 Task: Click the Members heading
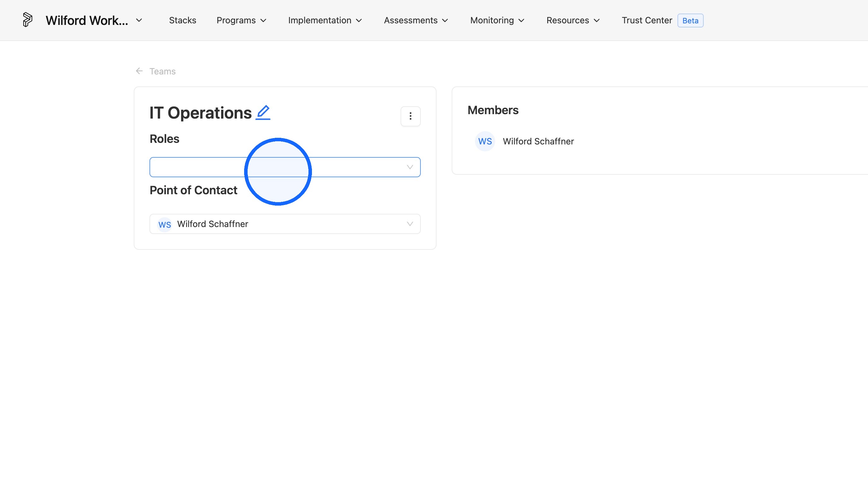click(493, 110)
